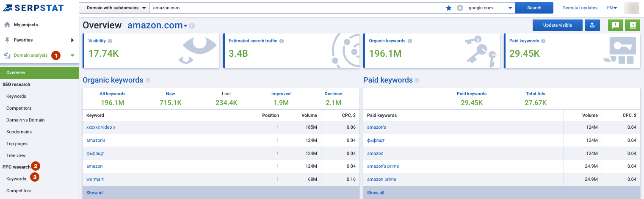Click Paid keywords count 29.45K tab
The image size is (644, 199).
tap(472, 99)
